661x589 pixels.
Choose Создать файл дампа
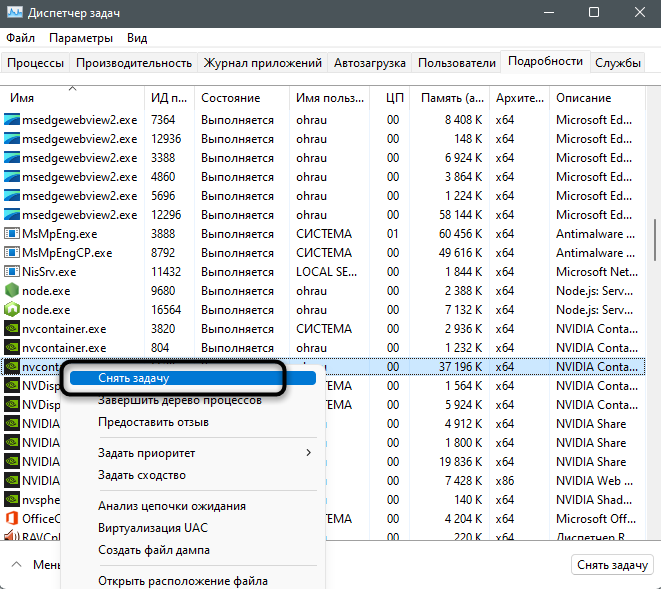[154, 550]
